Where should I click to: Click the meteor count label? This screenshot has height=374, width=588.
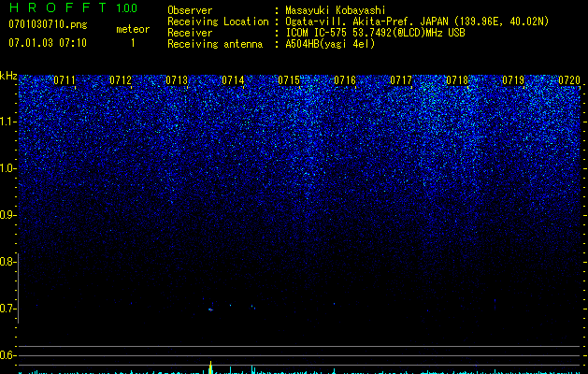(x=133, y=29)
